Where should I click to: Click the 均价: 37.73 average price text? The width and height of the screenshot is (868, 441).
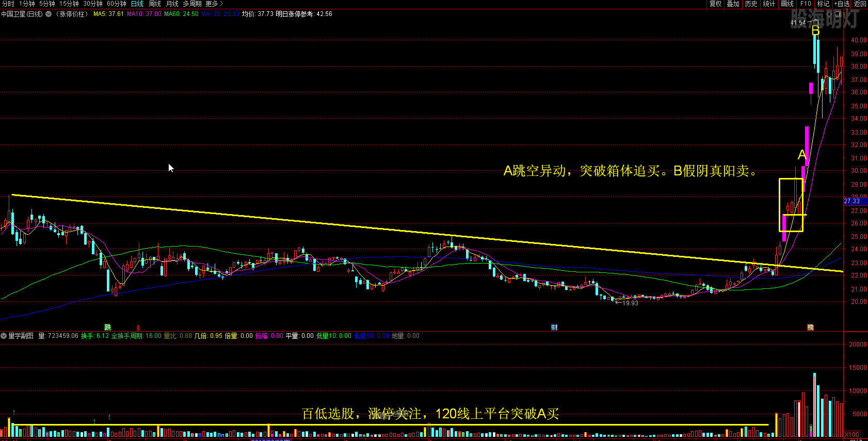pos(258,14)
